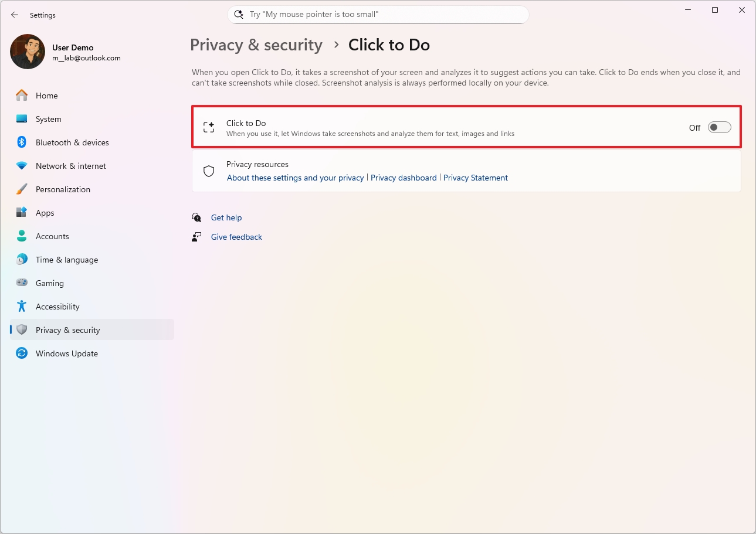Click the Give feedback link
Screen dimensions: 756x534
[x=236, y=237]
